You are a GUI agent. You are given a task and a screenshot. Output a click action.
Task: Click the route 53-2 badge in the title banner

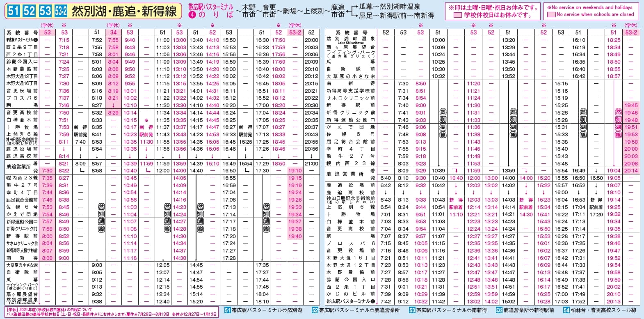point(61,11)
